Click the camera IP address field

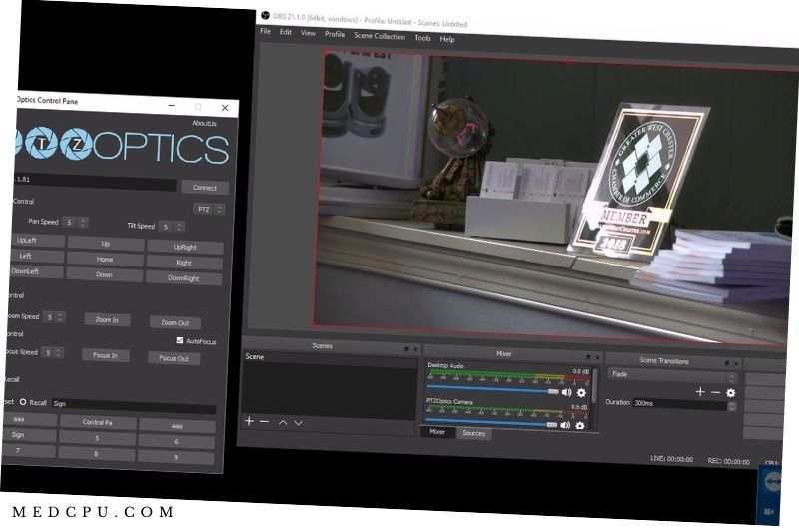94,182
